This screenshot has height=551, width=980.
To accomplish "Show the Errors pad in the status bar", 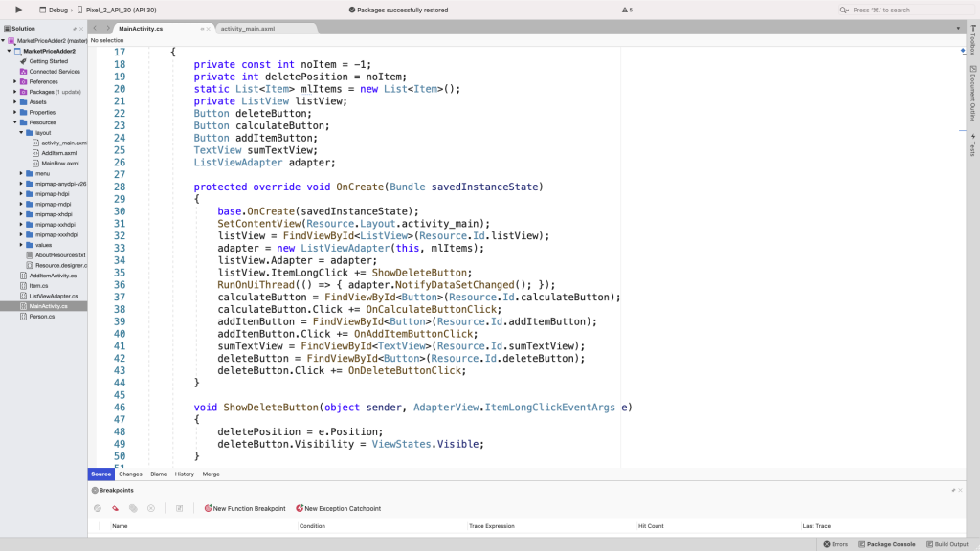I will (835, 543).
